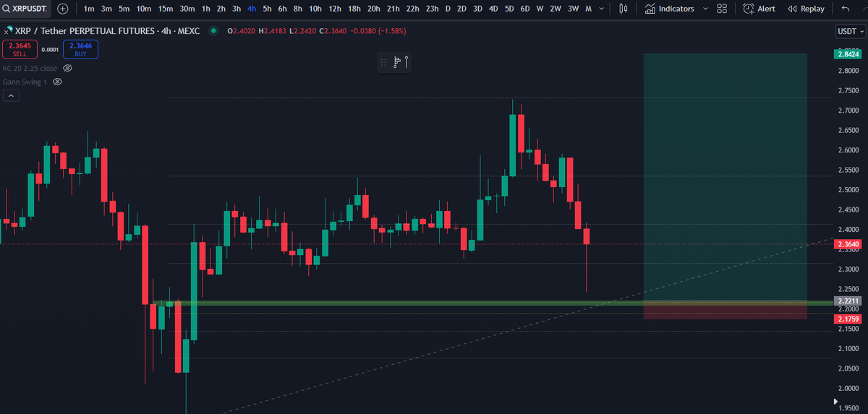Start bar Replay mode

[806, 9]
